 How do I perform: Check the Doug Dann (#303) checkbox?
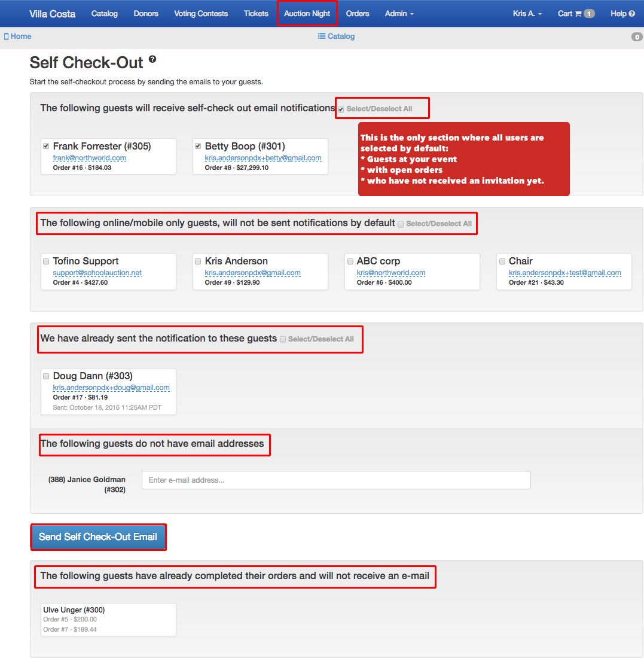[x=46, y=376]
